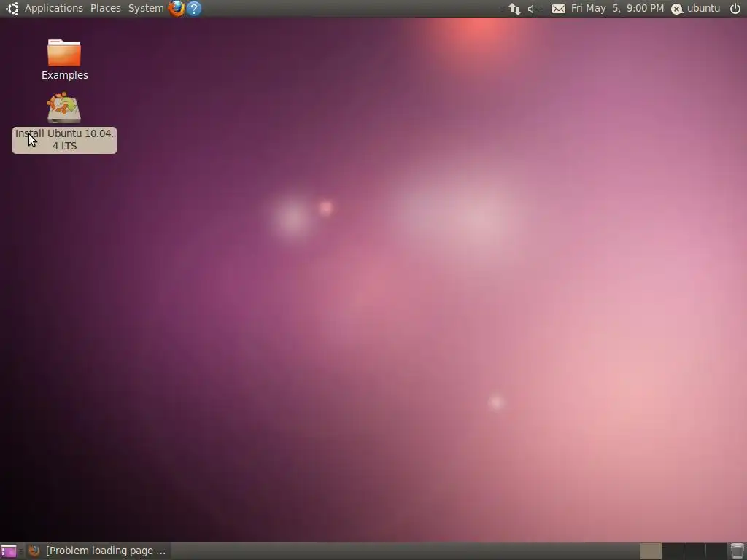Open the power session menu icon
Image resolution: width=747 pixels, height=560 pixels.
(735, 8)
